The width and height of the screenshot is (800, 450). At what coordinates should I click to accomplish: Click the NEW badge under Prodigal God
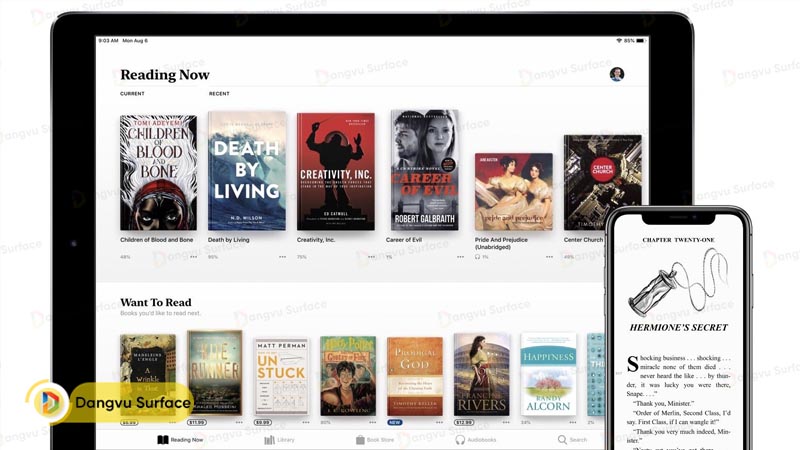(x=395, y=422)
